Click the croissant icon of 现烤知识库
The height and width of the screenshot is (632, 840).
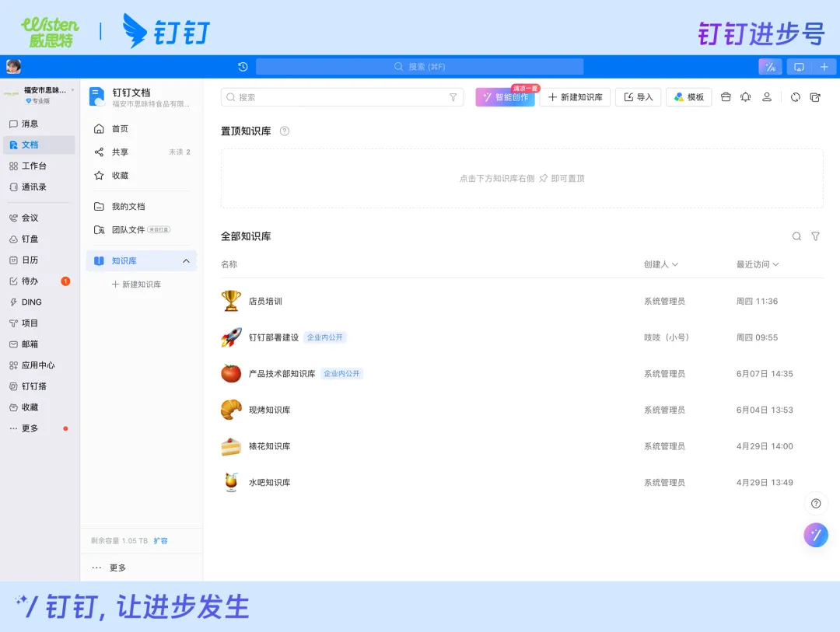(231, 410)
